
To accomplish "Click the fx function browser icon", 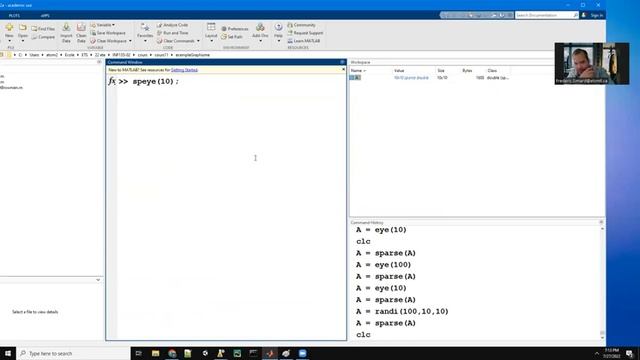I will tap(112, 81).
